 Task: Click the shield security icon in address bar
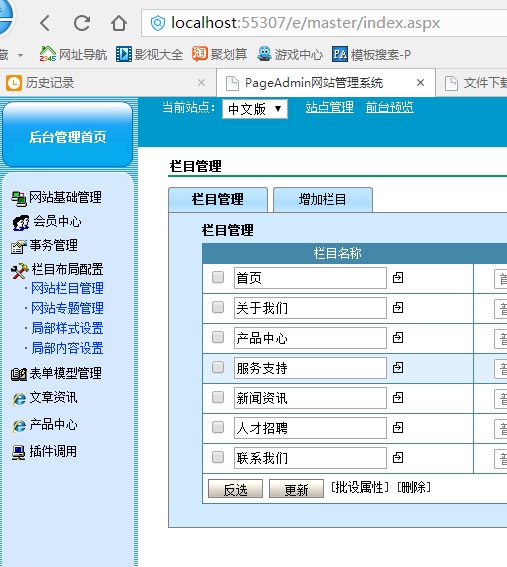(158, 23)
